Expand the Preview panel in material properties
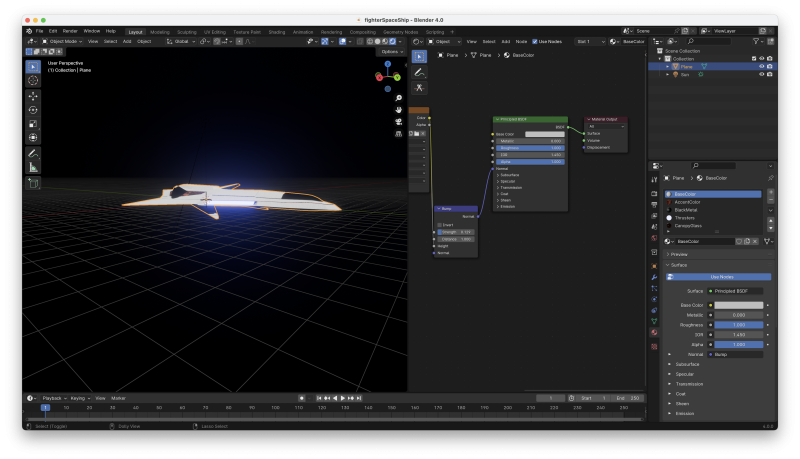This screenshot has width=800, height=459. coord(668,254)
